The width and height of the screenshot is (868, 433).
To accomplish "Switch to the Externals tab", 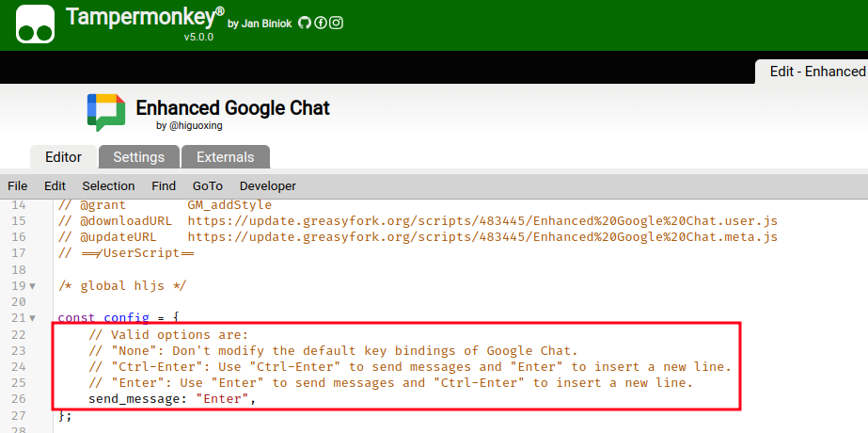I will coord(226,157).
